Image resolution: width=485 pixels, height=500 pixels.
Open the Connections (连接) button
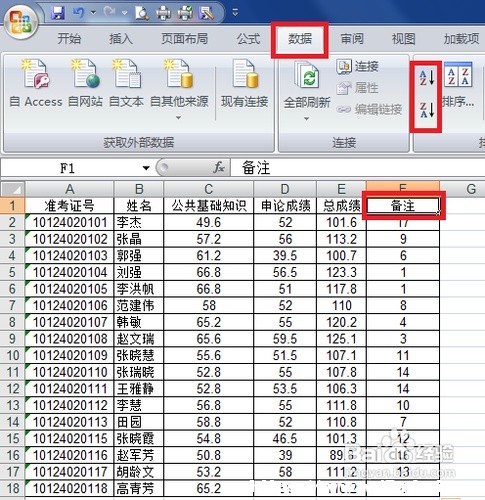[x=358, y=66]
